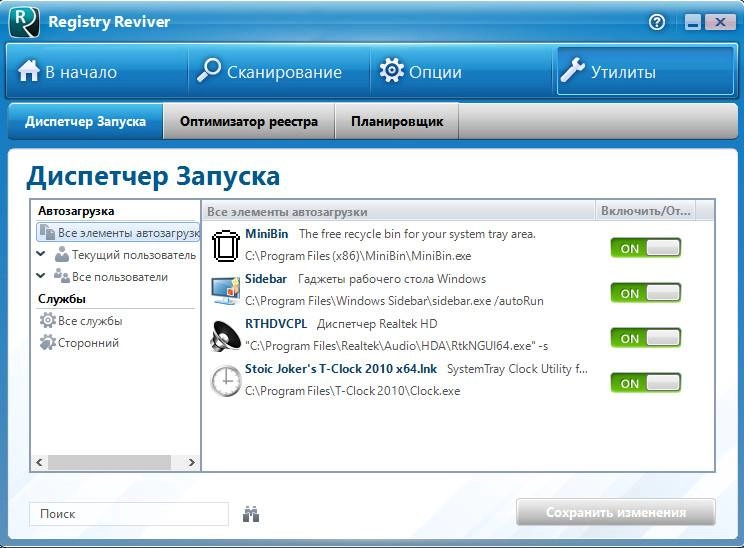The image size is (744, 548).
Task: Open help via question mark icon
Action: (x=657, y=22)
